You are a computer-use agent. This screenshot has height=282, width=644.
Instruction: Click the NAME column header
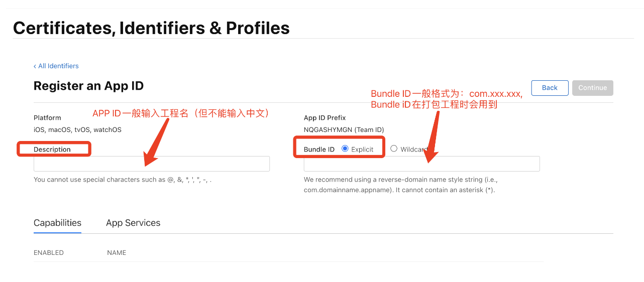(x=117, y=252)
